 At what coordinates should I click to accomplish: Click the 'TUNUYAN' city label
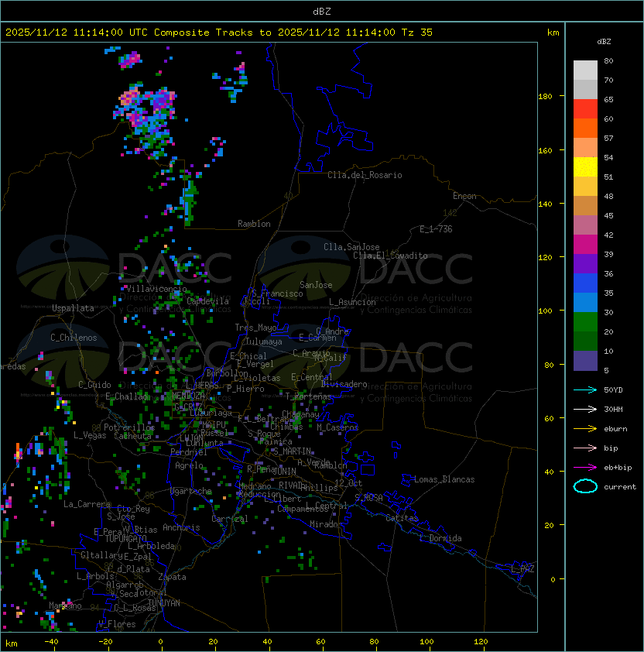click(x=164, y=603)
